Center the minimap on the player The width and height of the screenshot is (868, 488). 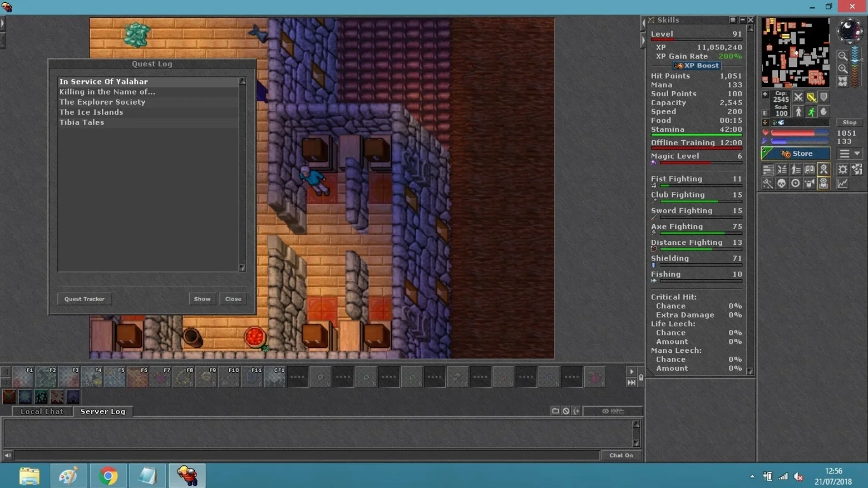pyautogui.click(x=843, y=82)
